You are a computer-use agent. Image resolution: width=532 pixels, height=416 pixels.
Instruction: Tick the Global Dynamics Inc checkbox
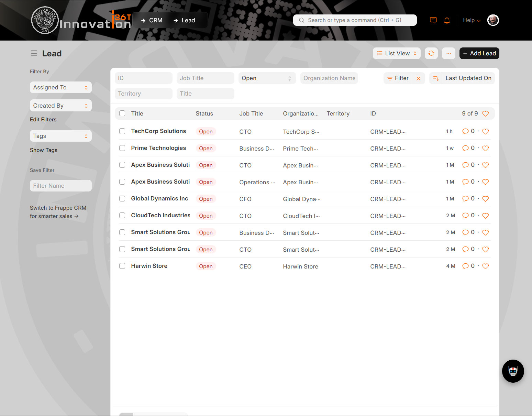122,199
